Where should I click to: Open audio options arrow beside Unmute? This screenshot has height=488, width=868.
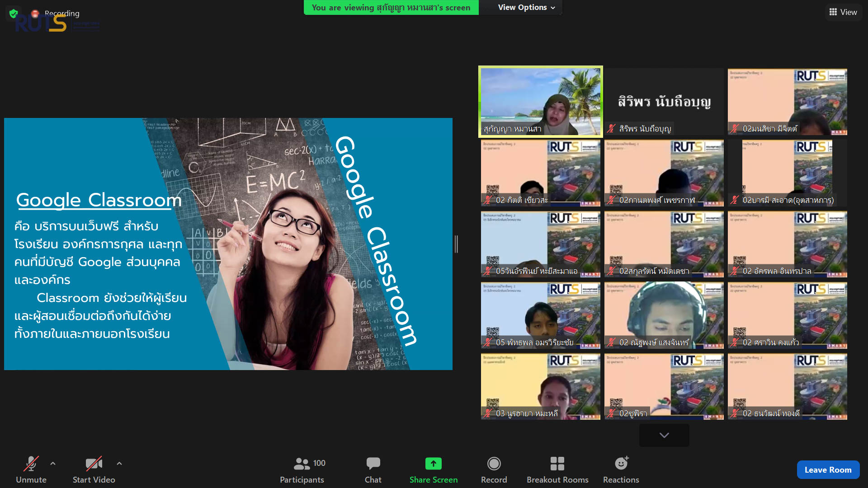(x=53, y=464)
